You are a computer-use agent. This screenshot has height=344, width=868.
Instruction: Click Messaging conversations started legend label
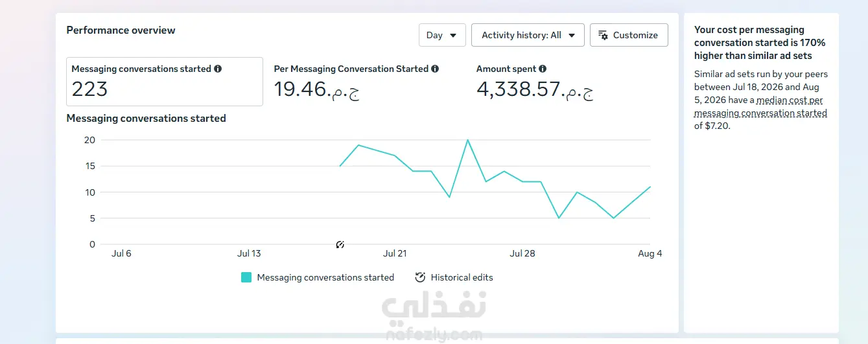point(325,277)
